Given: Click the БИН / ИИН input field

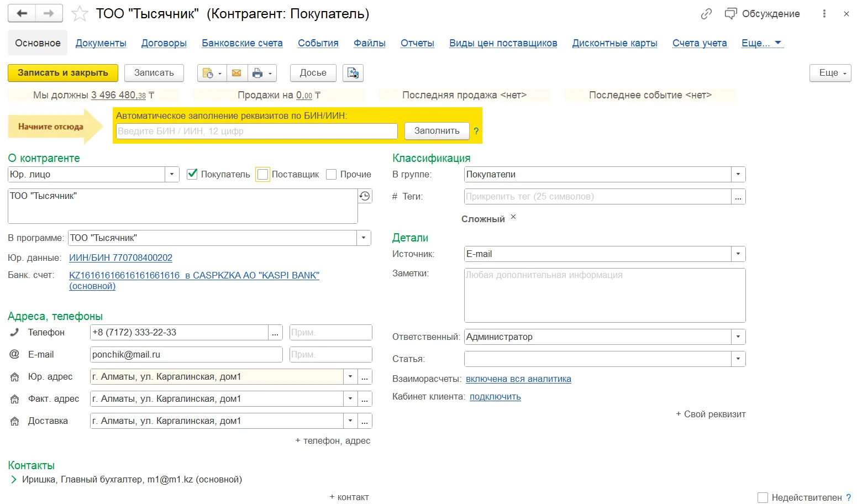Looking at the screenshot, I should 256,131.
